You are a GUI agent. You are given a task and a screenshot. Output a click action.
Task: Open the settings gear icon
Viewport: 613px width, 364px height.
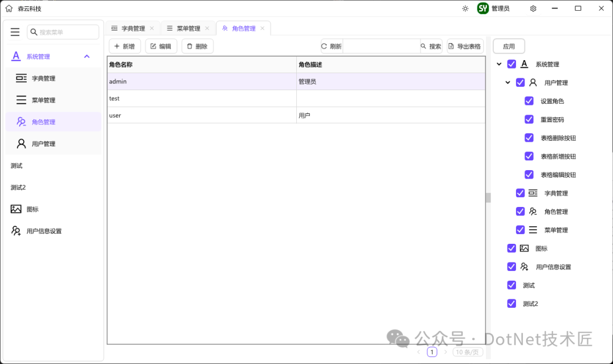532,9
